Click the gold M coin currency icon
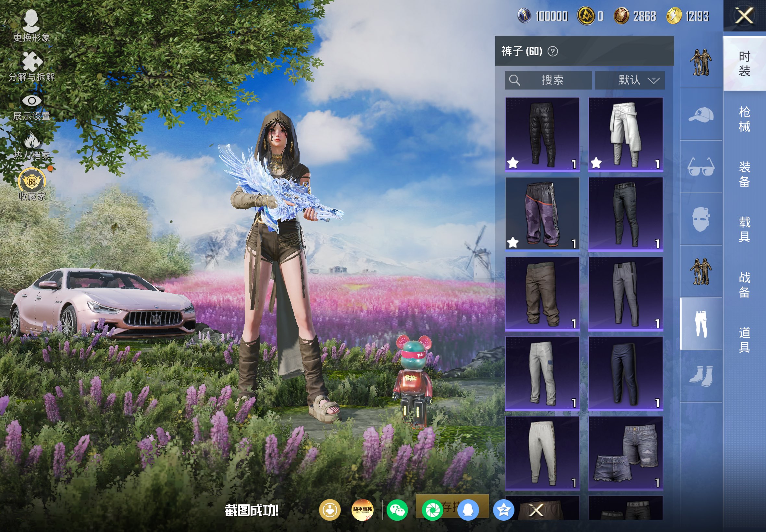 (x=586, y=16)
